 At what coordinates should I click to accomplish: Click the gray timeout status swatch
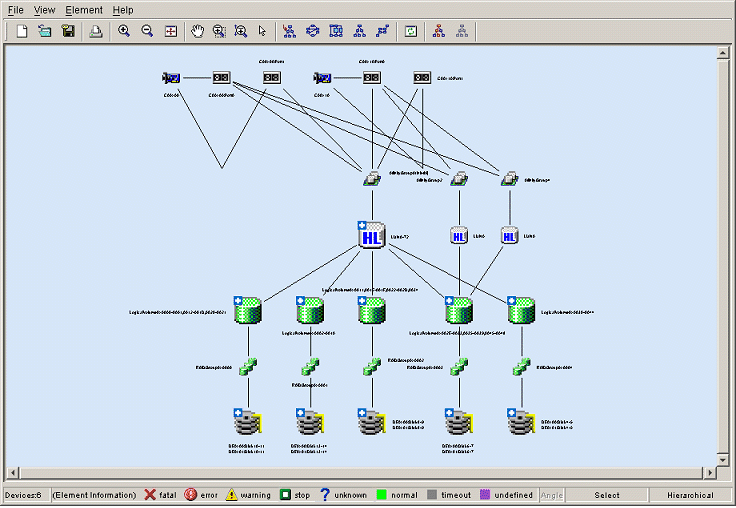point(432,494)
